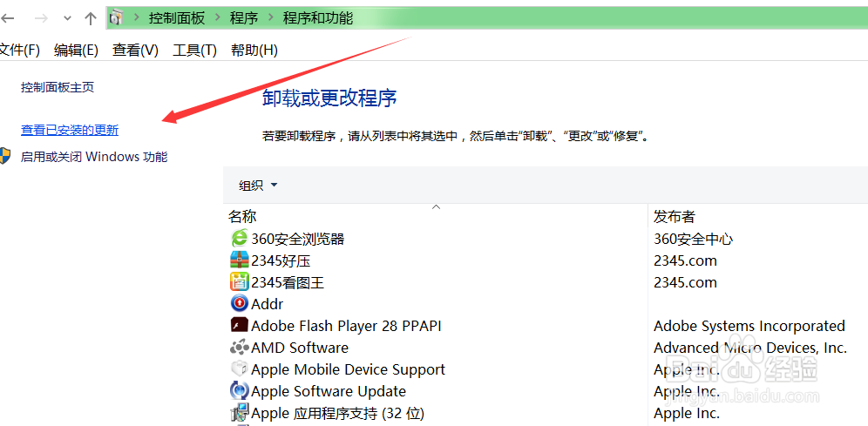Image resolution: width=868 pixels, height=426 pixels.
Task: Open the 帮助(H) menu
Action: [254, 51]
